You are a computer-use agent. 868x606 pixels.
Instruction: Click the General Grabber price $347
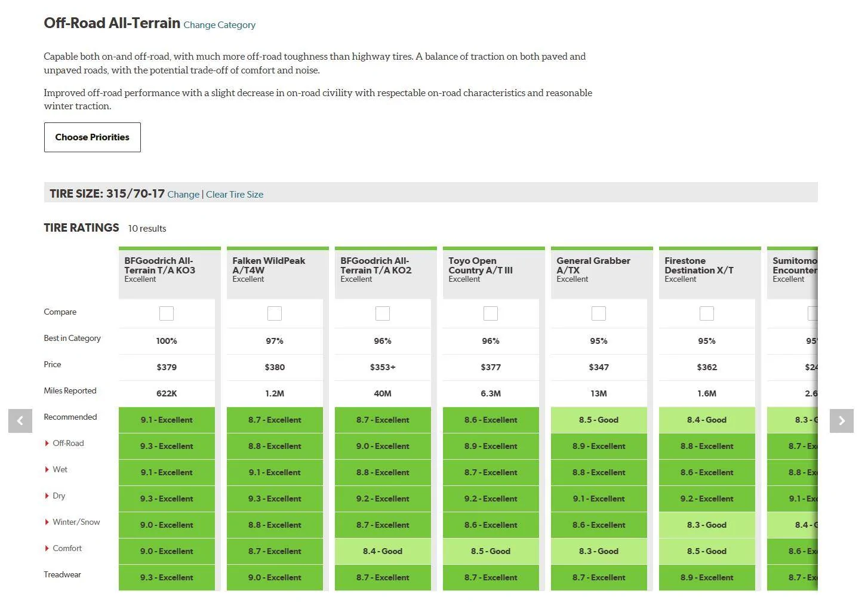599,367
